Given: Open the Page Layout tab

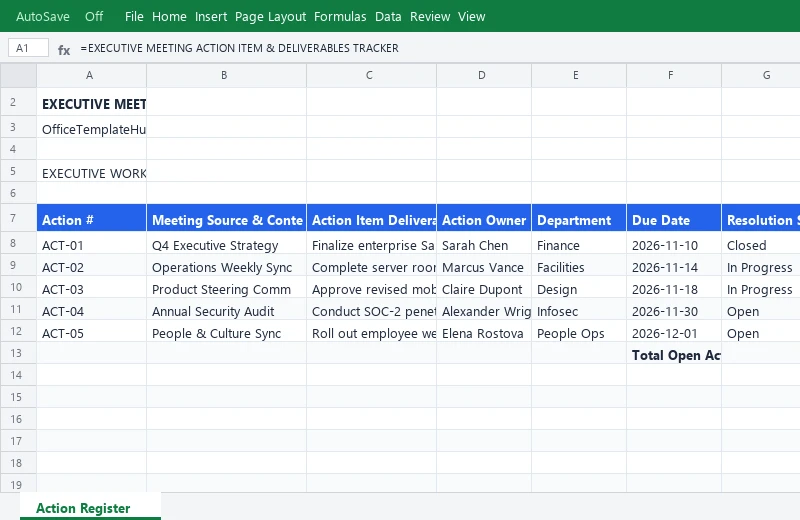Looking at the screenshot, I should [x=270, y=16].
